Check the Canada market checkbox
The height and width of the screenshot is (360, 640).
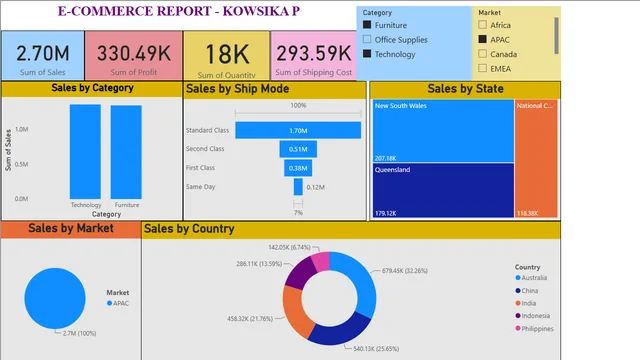tap(482, 54)
